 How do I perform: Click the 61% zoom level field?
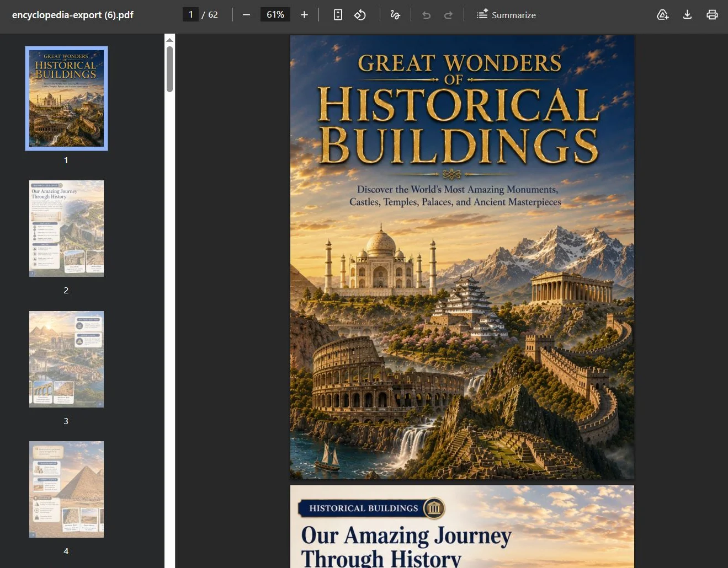click(x=275, y=14)
